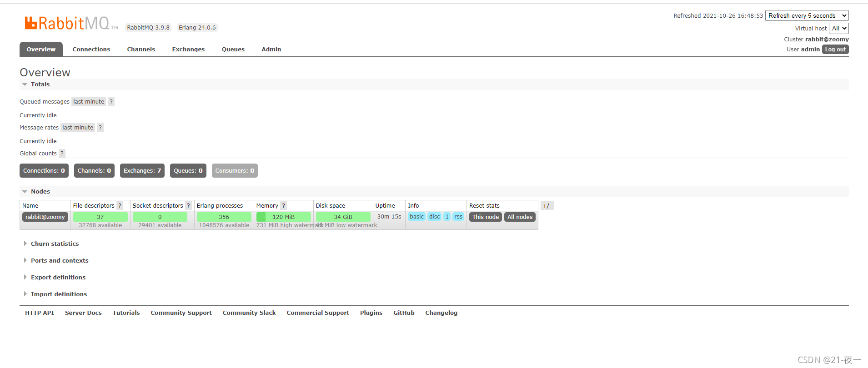This screenshot has width=868, height=368.
Task: Click the Disk space column header
Action: (x=331, y=206)
